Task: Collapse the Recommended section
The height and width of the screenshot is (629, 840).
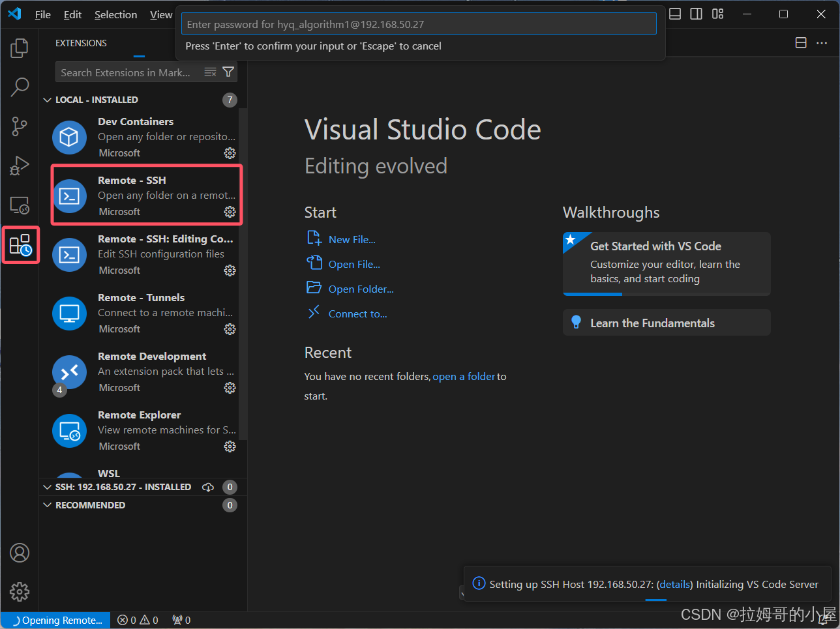Action: tap(47, 505)
